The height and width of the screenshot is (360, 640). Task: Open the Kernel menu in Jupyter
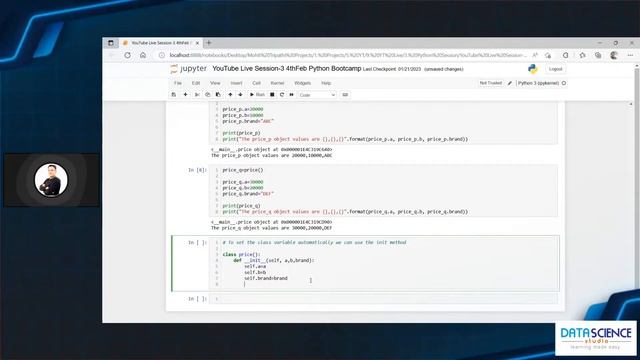pos(277,83)
